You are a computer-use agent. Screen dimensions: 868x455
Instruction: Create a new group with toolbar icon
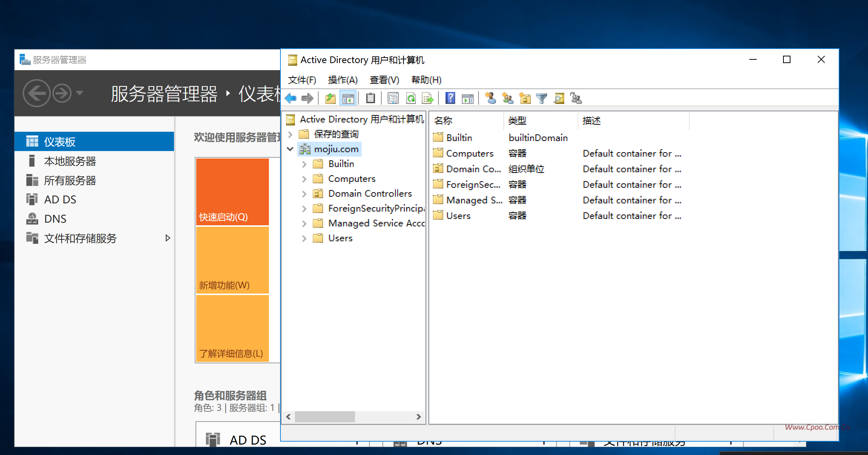[507, 98]
